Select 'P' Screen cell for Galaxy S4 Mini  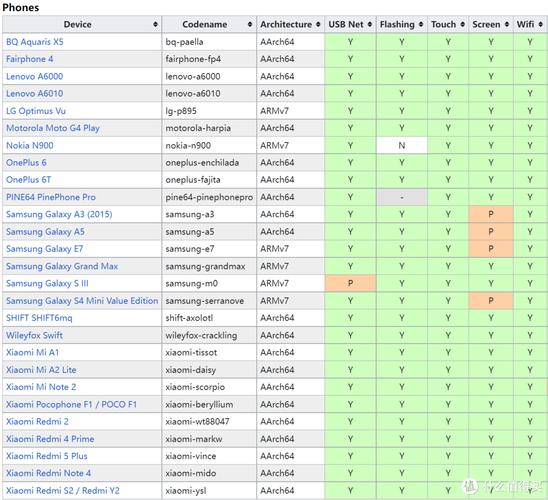(x=491, y=301)
